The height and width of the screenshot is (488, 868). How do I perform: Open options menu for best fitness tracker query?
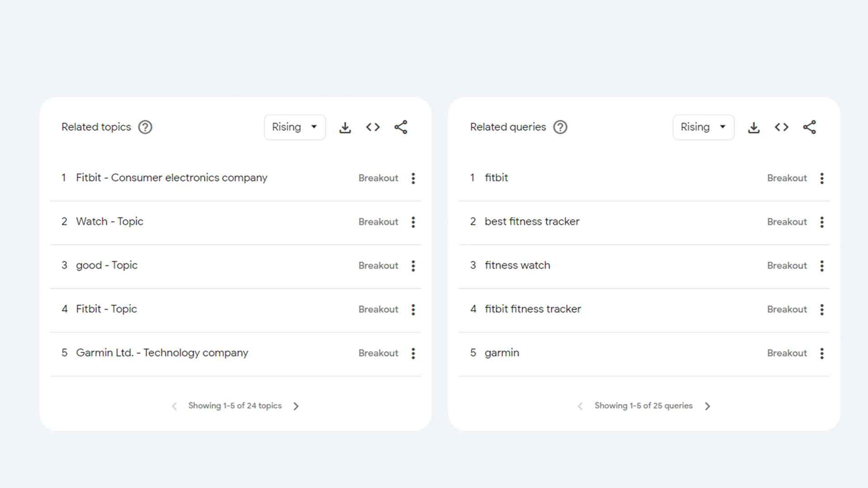[821, 221]
